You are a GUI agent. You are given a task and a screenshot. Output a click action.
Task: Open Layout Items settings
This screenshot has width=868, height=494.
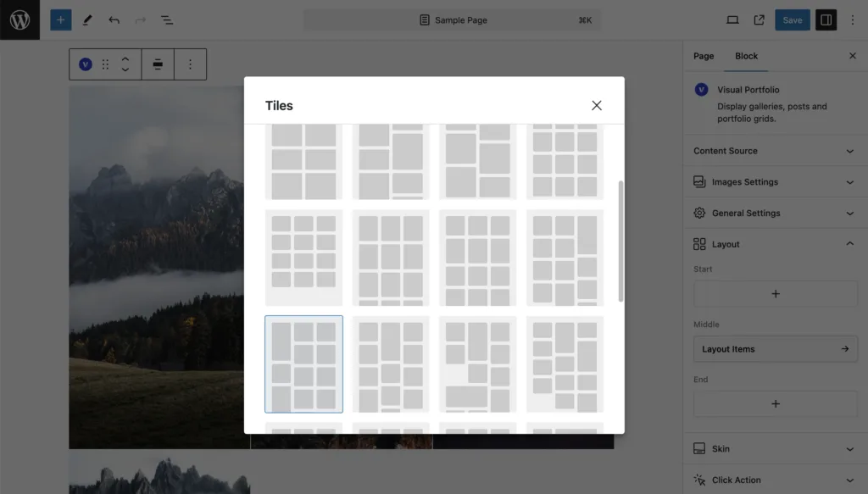pos(776,349)
